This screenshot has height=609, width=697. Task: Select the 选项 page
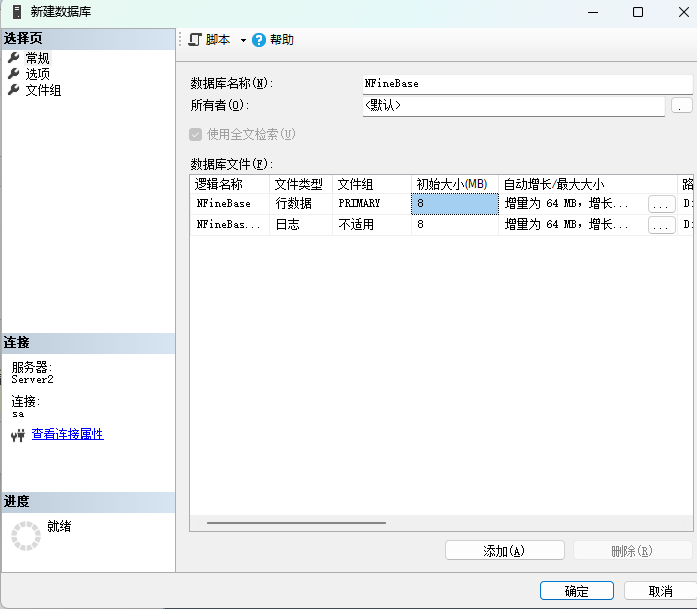37,74
